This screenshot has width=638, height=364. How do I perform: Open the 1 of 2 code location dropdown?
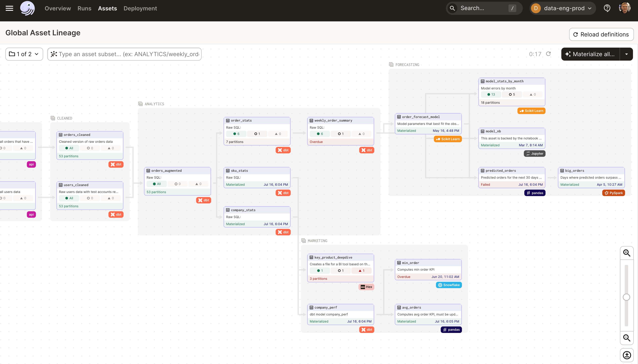click(x=24, y=54)
